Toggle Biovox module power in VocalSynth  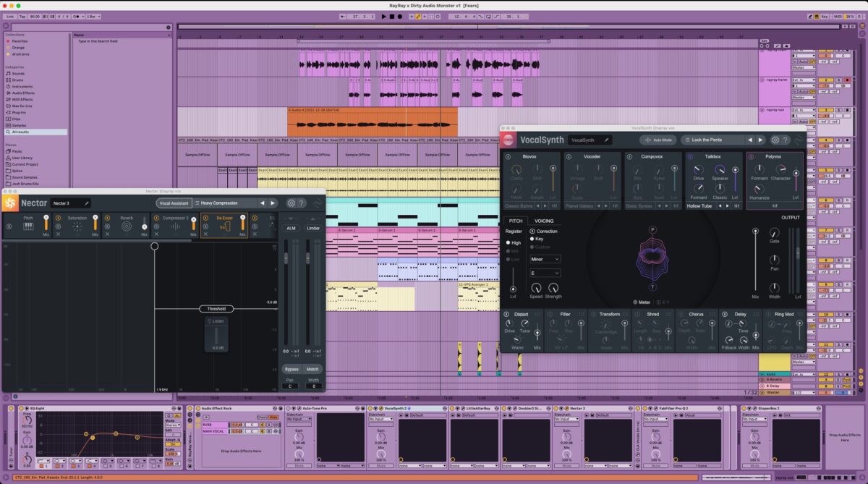(507, 156)
